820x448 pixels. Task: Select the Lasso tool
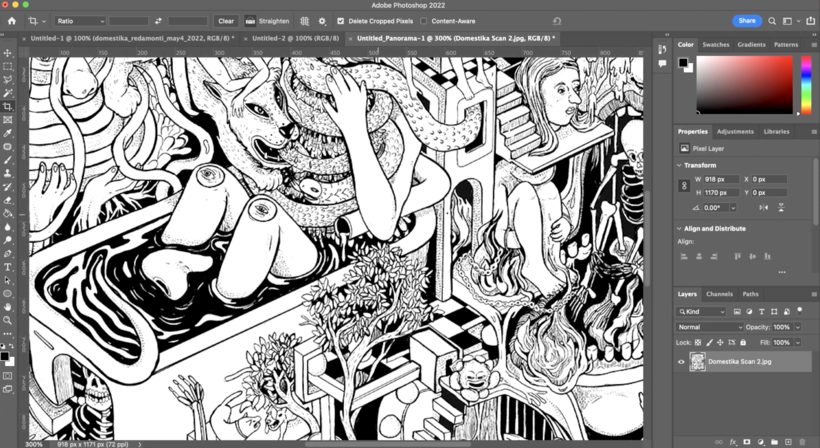pyautogui.click(x=7, y=80)
